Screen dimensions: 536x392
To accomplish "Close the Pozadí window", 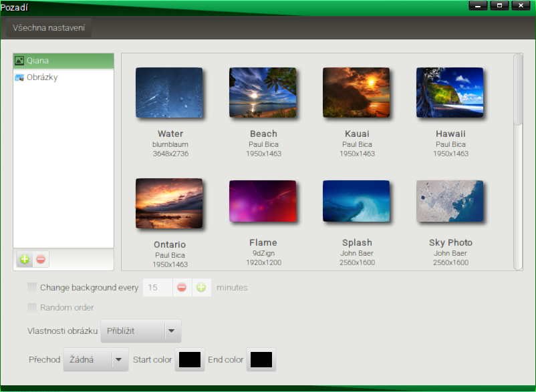I will 521,5.
